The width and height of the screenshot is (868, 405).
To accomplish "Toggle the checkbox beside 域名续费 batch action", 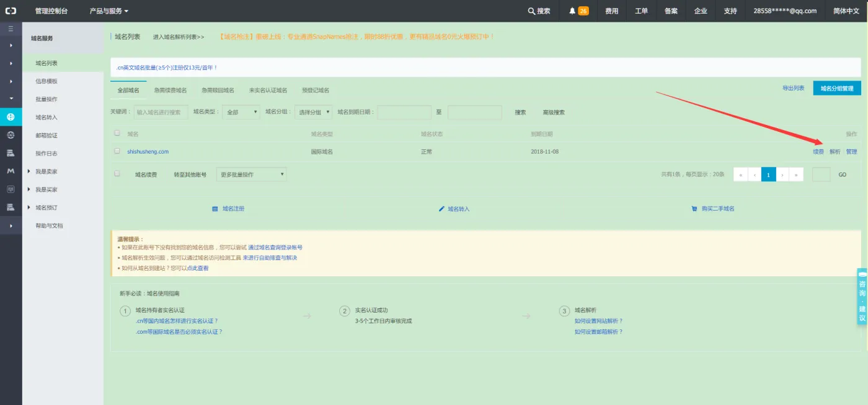I will [117, 174].
